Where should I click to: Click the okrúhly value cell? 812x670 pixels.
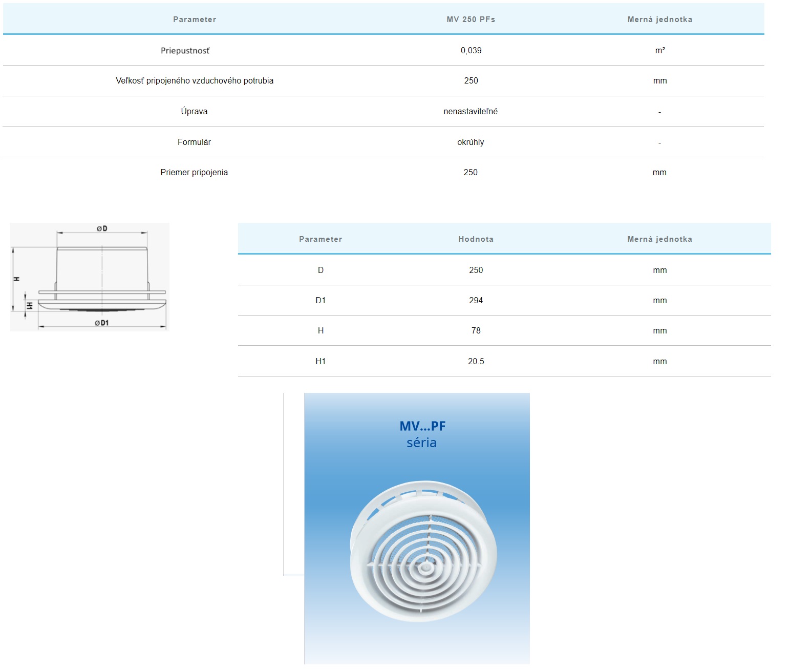471,142
